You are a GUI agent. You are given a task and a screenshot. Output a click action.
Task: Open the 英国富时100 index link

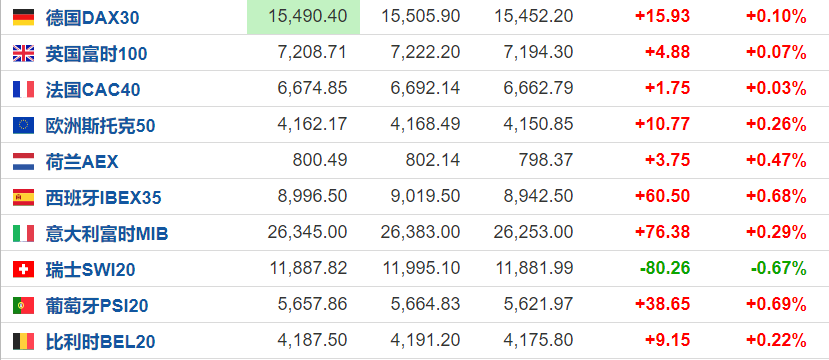96,54
